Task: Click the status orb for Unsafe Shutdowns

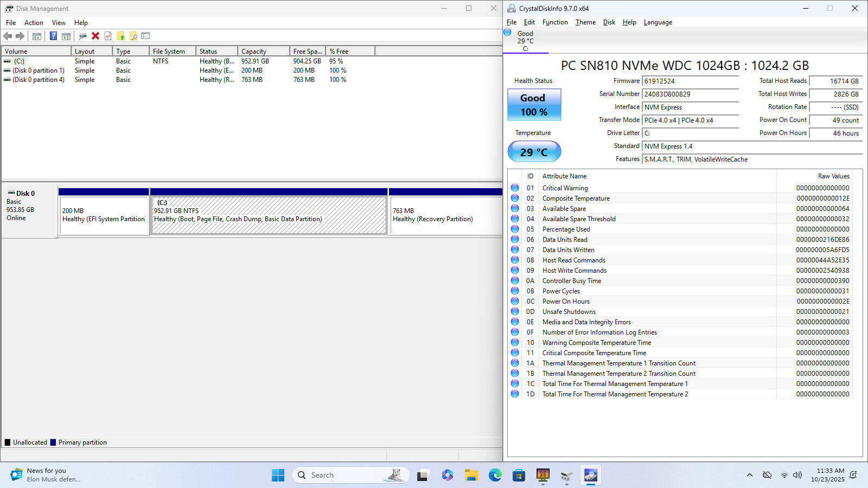Action: click(515, 311)
